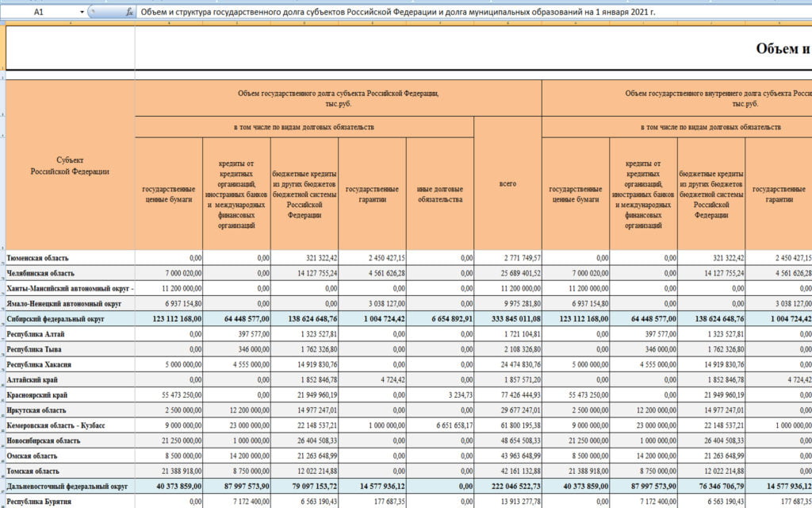This screenshot has height=508, width=812.
Task: Select the 'Субъект Российской Федерации' header cell
Action: pos(70,165)
